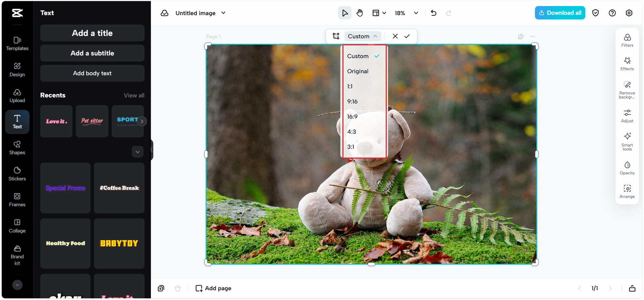This screenshot has width=644, height=300.
Task: Expand the Untitled image name dropdown
Action: (223, 13)
